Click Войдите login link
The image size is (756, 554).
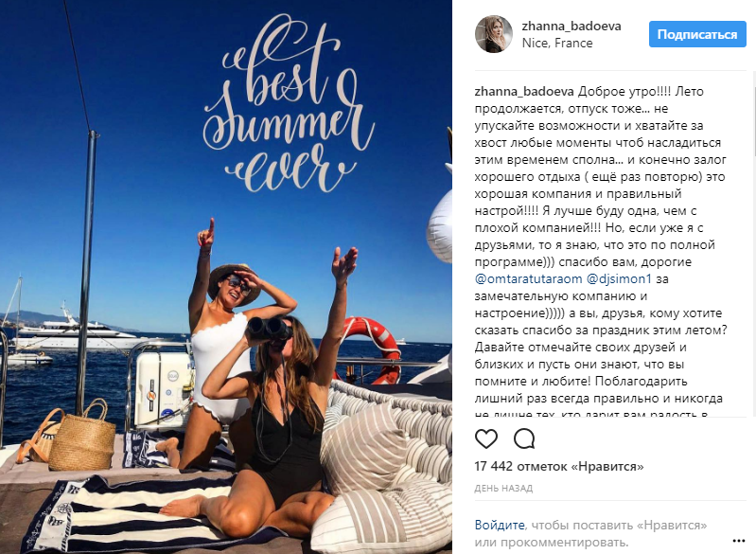(500, 525)
